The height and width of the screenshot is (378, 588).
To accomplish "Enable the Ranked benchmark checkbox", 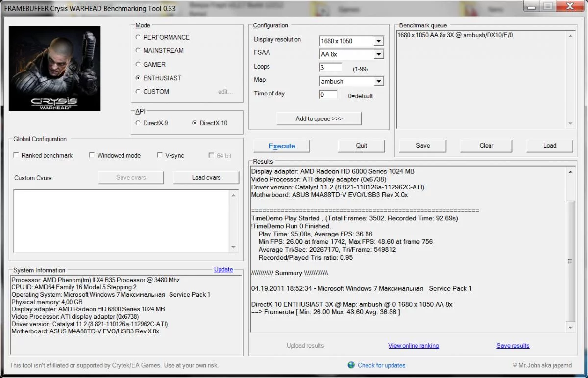I will [17, 155].
